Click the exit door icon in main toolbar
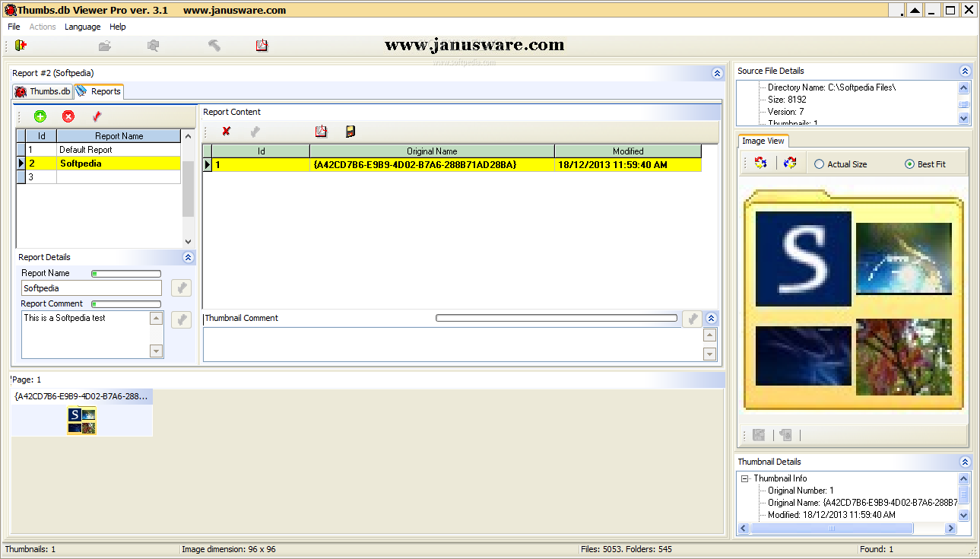The image size is (980, 559). 21,46
